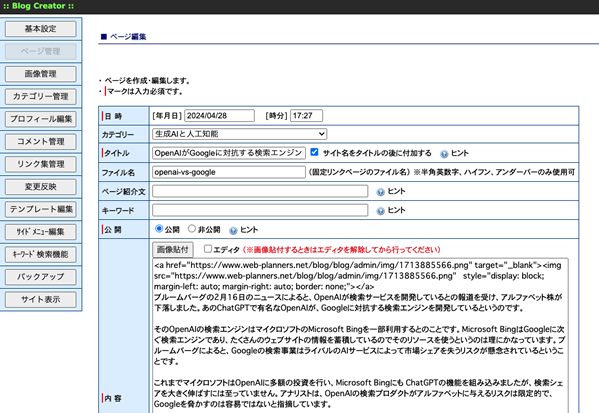Image resolution: width=599 pixels, height=413 pixels.
Task: Open サイドメニュー編集
Action: (x=40, y=232)
